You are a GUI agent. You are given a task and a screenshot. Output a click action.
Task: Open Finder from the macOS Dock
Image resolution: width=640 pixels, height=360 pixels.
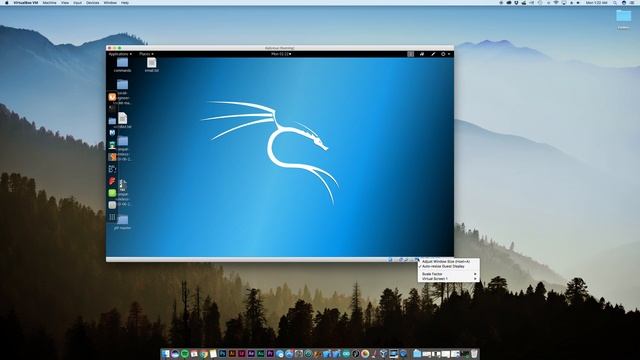click(165, 353)
